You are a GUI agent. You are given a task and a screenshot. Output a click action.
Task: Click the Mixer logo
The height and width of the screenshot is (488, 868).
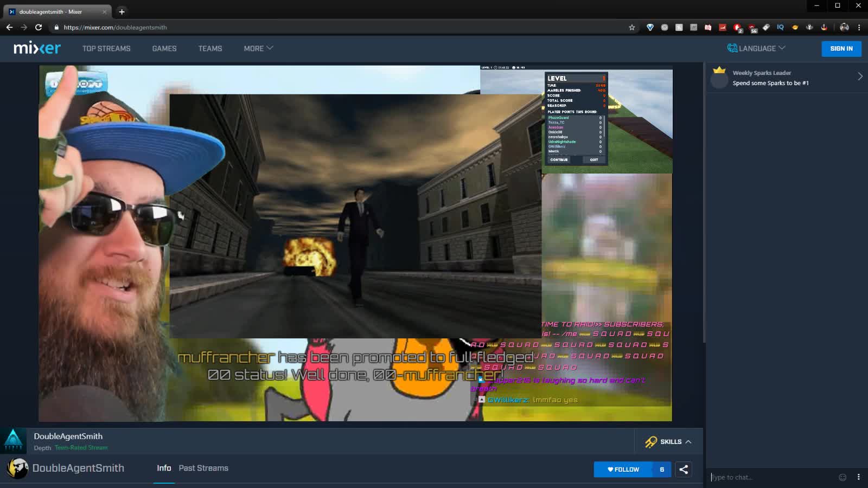coord(37,48)
